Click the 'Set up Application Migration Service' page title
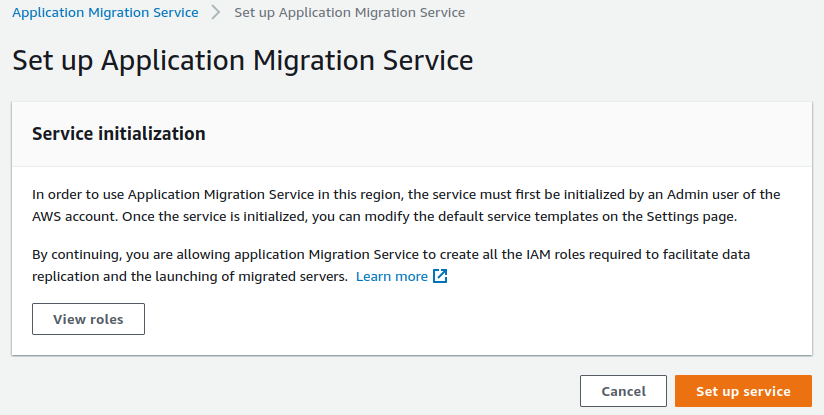The image size is (824, 415). (243, 60)
